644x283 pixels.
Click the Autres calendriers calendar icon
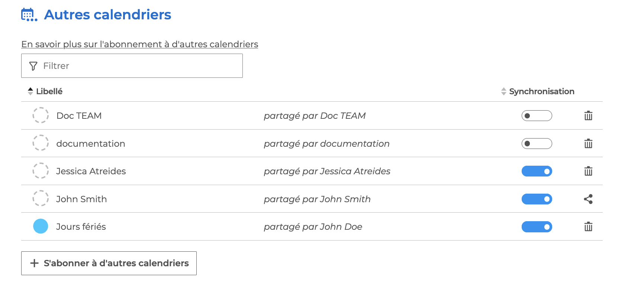29,15
